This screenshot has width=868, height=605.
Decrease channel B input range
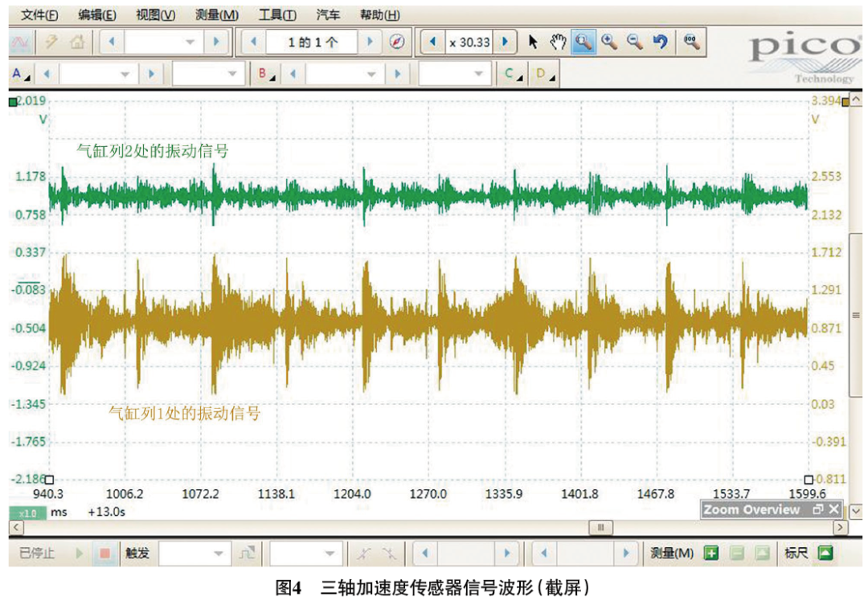293,74
